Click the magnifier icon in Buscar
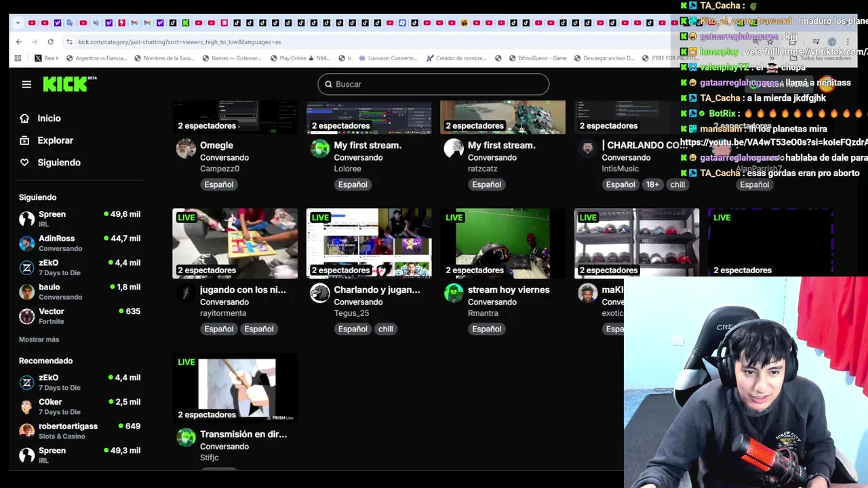 [x=328, y=84]
